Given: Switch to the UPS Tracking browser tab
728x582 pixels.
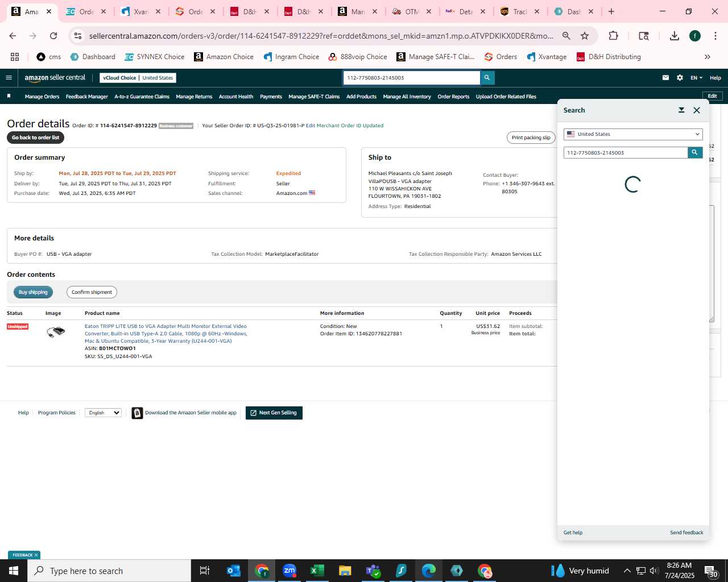Looking at the screenshot, I should (x=520, y=11).
